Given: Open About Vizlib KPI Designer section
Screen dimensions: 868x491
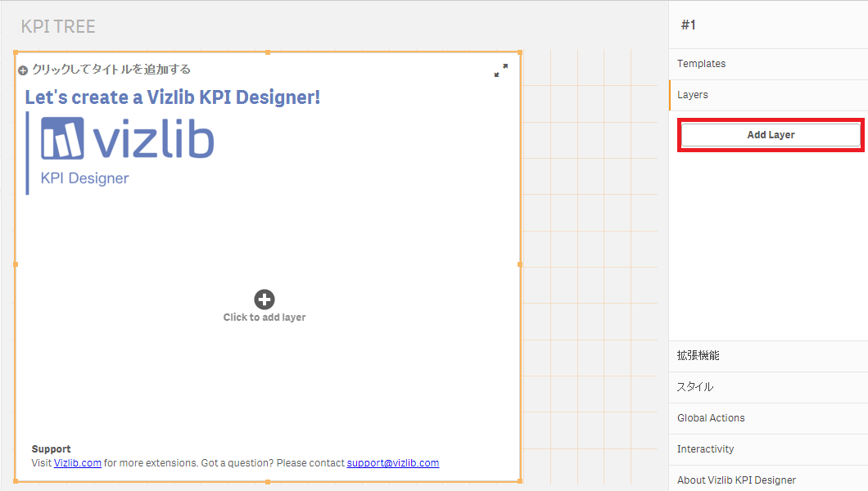Looking at the screenshot, I should click(768, 479).
